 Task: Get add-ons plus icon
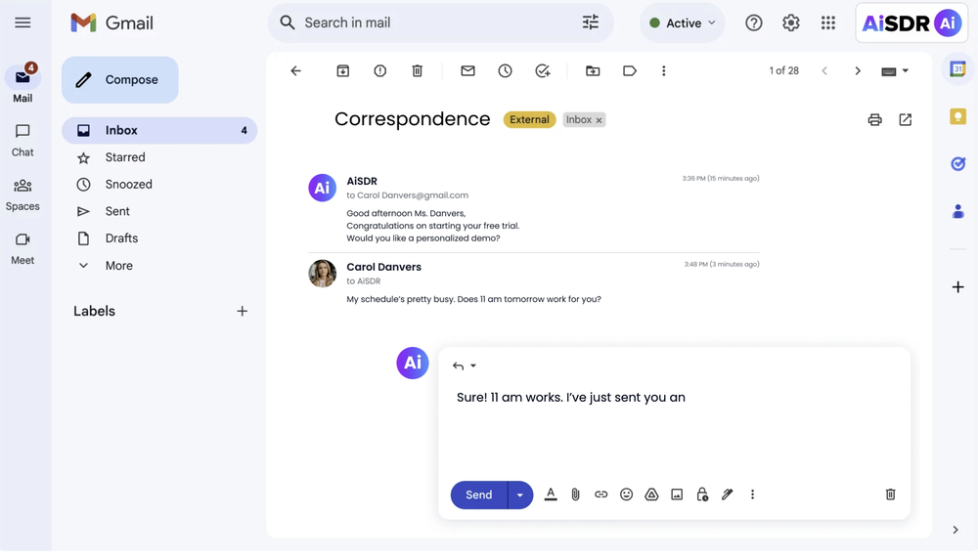[957, 287]
